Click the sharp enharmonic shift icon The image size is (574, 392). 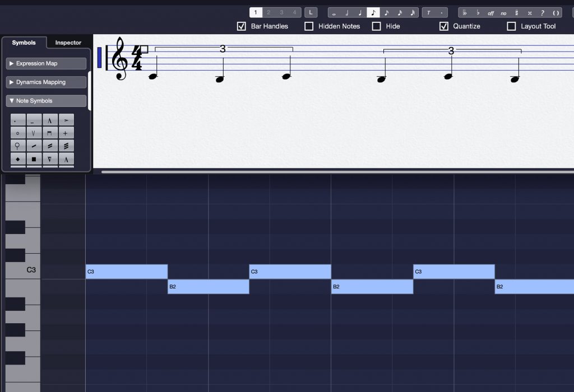click(x=517, y=12)
